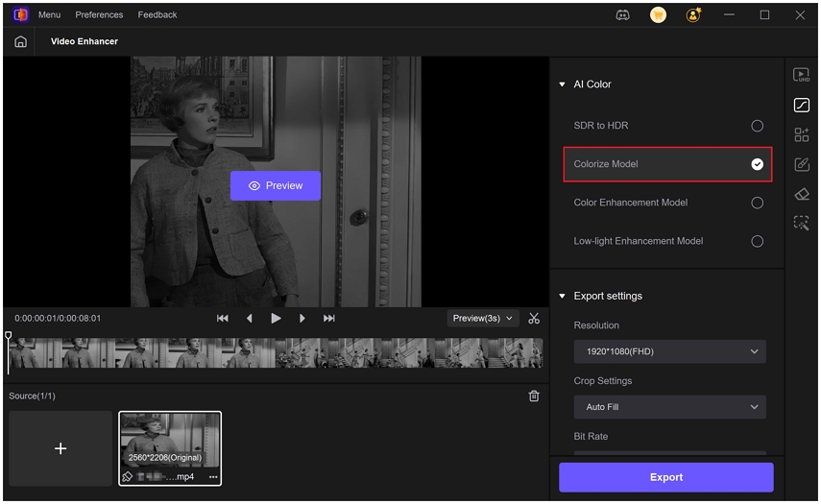This screenshot has width=821, height=504.
Task: Select the 2560*2206(Original) video thumbnail
Action: point(170,448)
